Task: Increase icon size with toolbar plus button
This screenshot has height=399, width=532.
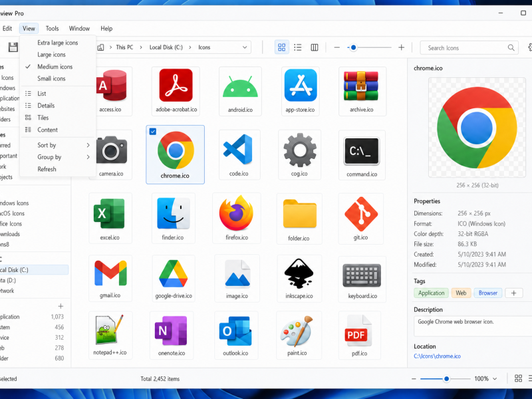Action: pyautogui.click(x=401, y=47)
